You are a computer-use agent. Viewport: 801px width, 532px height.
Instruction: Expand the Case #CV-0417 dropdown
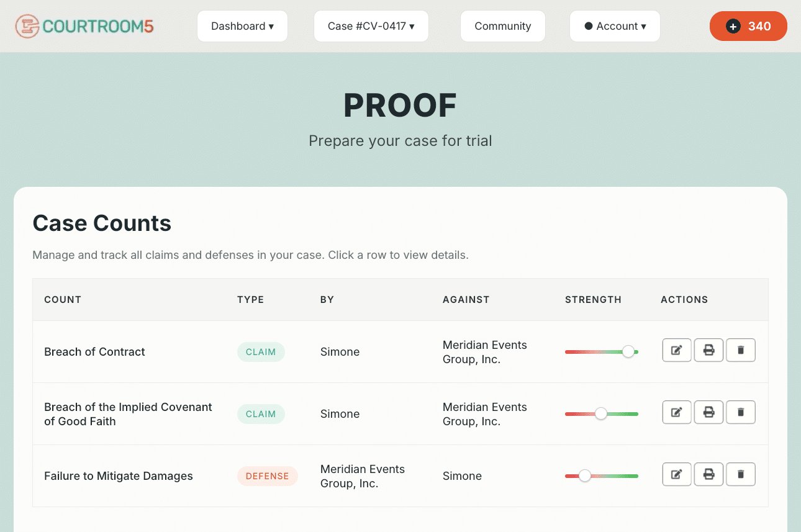[371, 26]
